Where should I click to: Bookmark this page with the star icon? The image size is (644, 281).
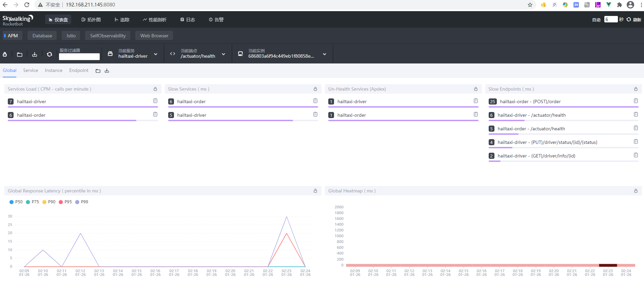click(x=530, y=5)
